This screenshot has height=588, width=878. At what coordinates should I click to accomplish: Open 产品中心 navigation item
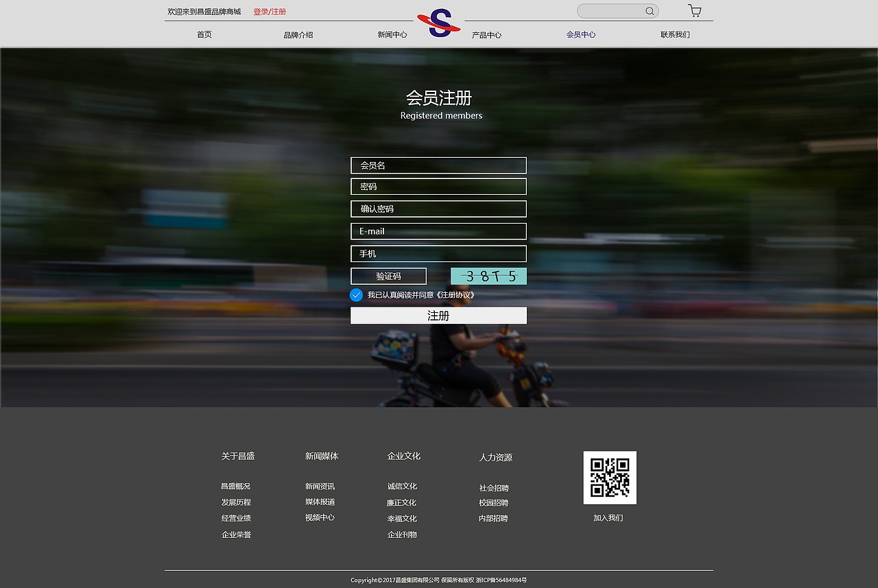click(486, 34)
